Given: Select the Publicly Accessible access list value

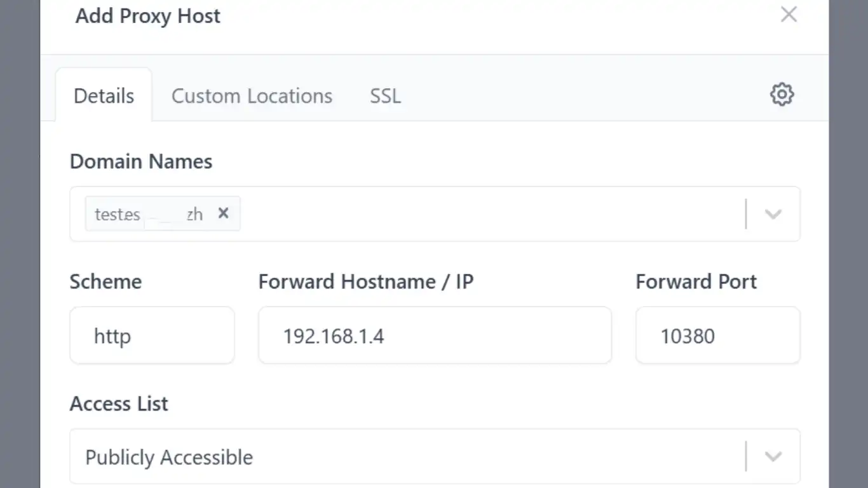Looking at the screenshot, I should click(x=169, y=457).
